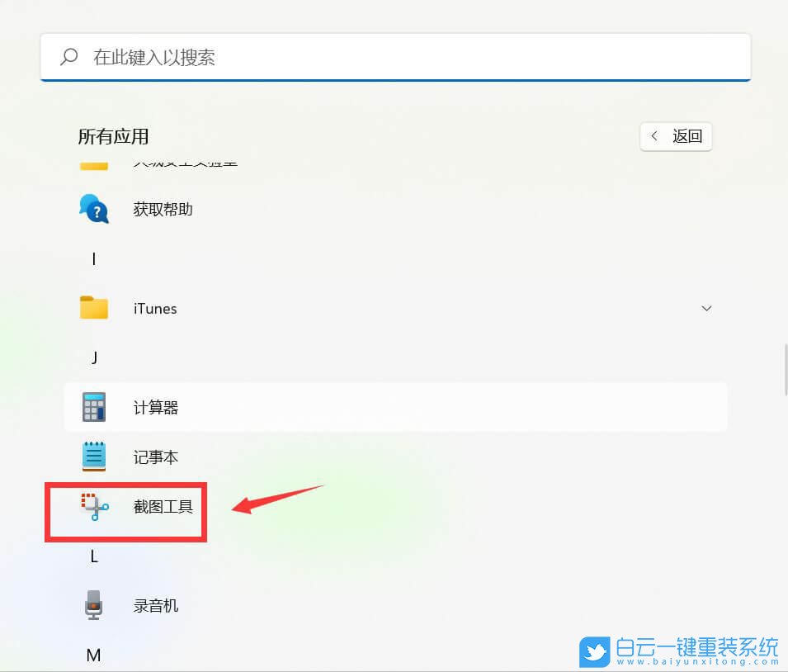Select the 计算器 calculator icon
Screen dimensions: 788x672
(x=93, y=406)
